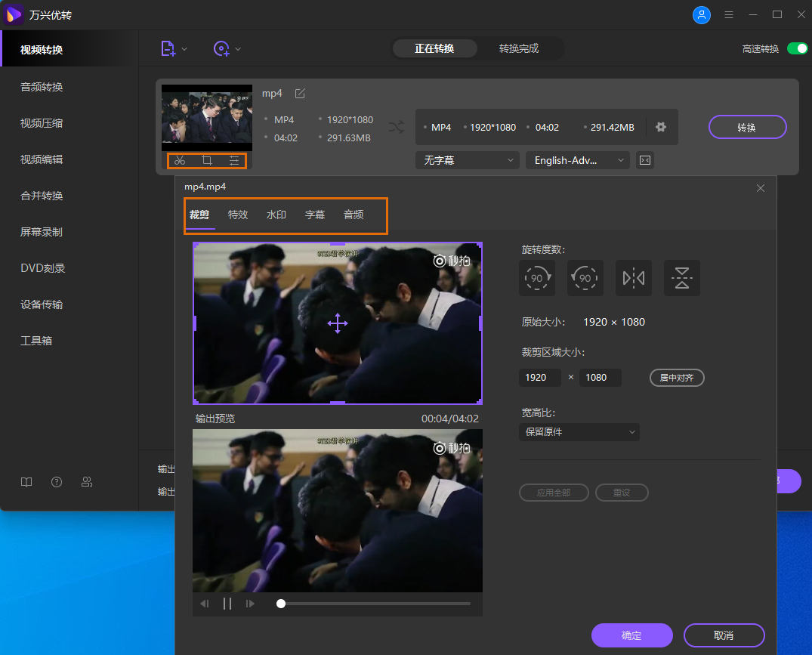Click the crop width field showing 1920
The height and width of the screenshot is (655, 812).
click(540, 378)
